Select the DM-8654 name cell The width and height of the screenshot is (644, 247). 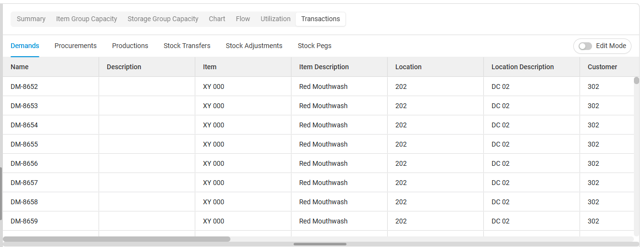pos(51,125)
